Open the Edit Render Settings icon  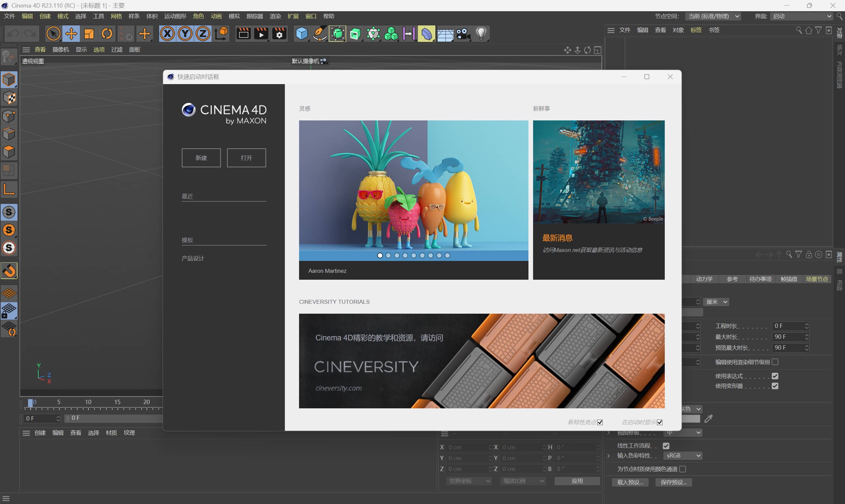[279, 34]
